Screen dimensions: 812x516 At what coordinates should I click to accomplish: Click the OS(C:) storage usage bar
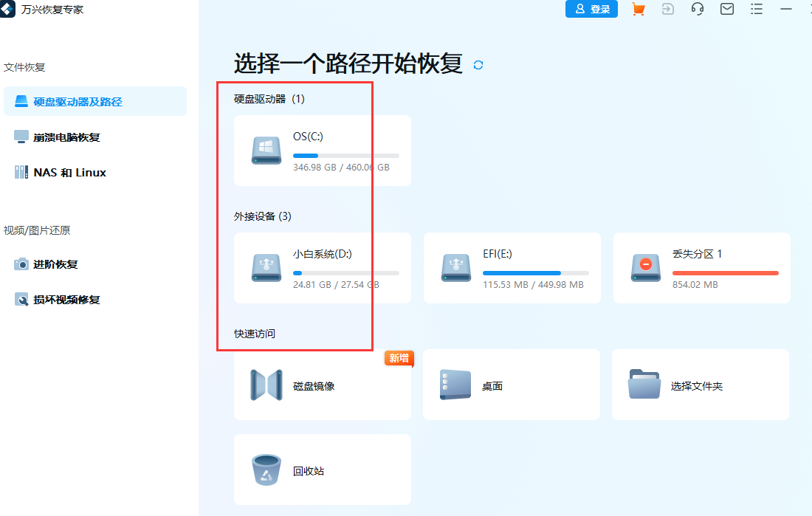coord(346,155)
